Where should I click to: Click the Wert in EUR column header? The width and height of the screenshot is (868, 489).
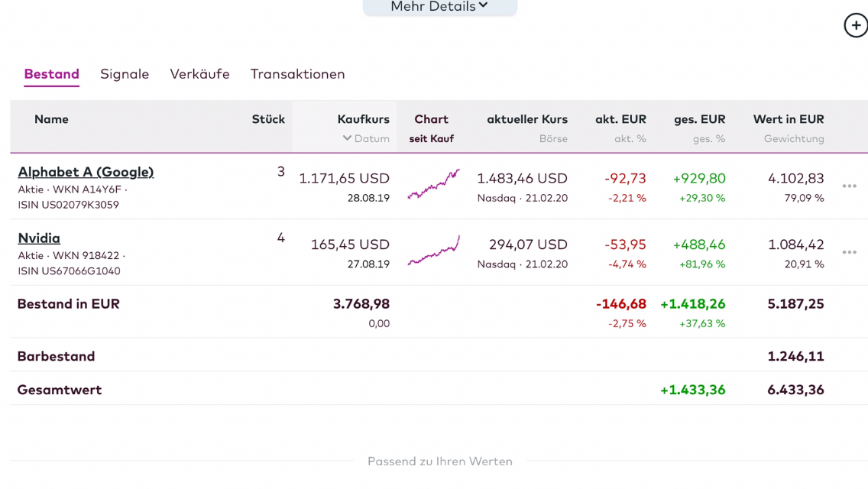pos(788,119)
